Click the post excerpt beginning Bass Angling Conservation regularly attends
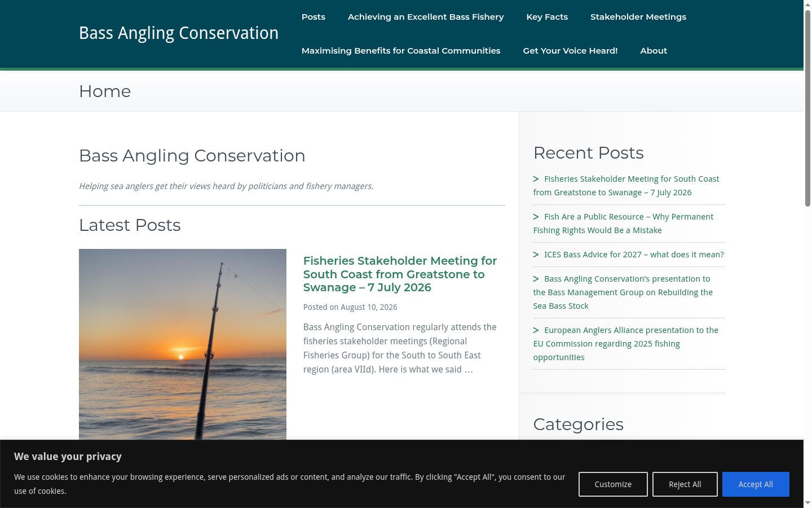Image resolution: width=812 pixels, height=508 pixels. (400, 348)
